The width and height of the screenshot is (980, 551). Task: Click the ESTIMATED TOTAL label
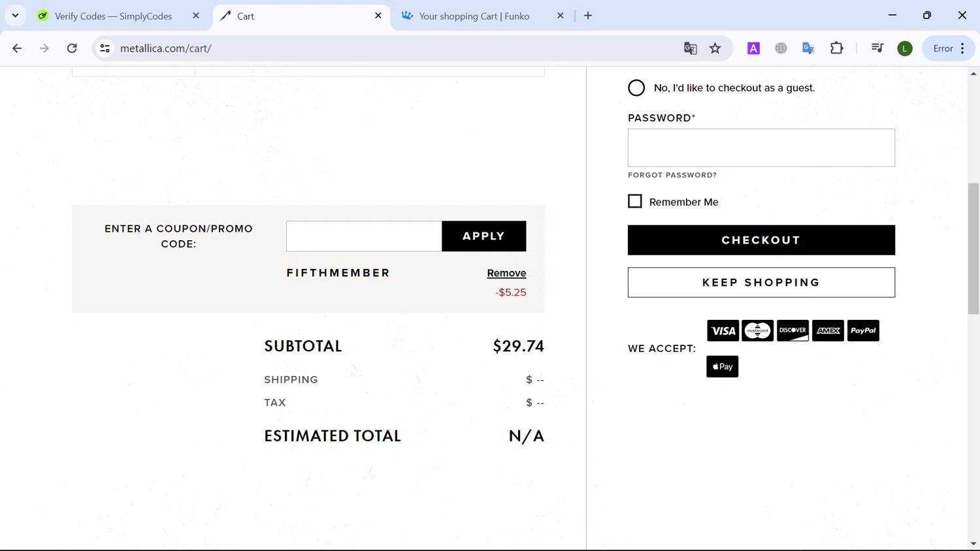pyautogui.click(x=333, y=436)
